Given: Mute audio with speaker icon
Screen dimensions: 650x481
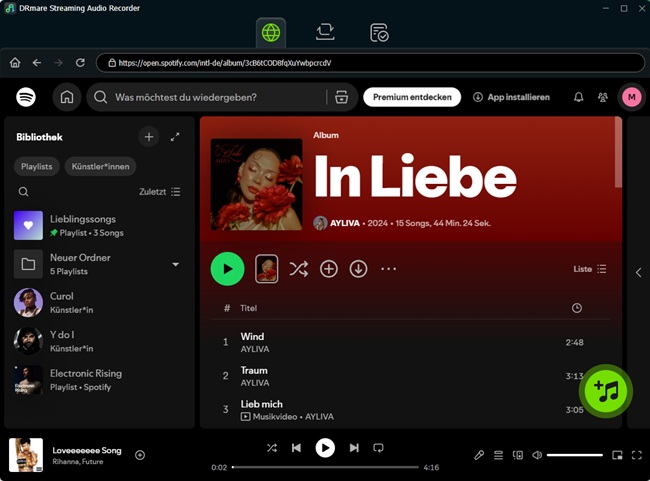Looking at the screenshot, I should (537, 455).
